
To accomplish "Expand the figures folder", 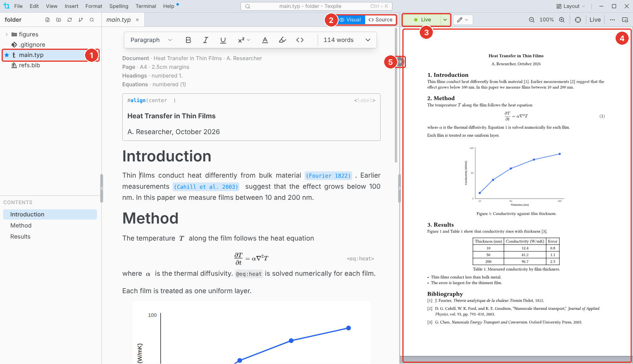I will [6, 34].
